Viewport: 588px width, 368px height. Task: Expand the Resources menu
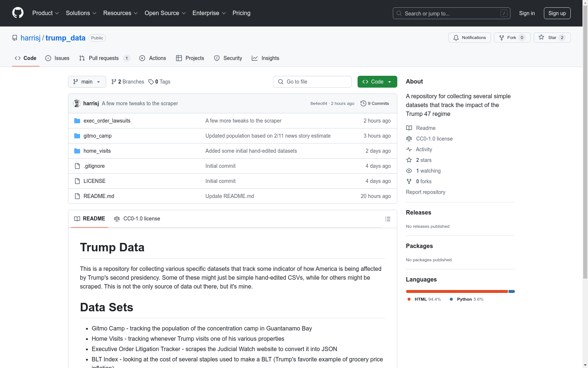(x=121, y=13)
